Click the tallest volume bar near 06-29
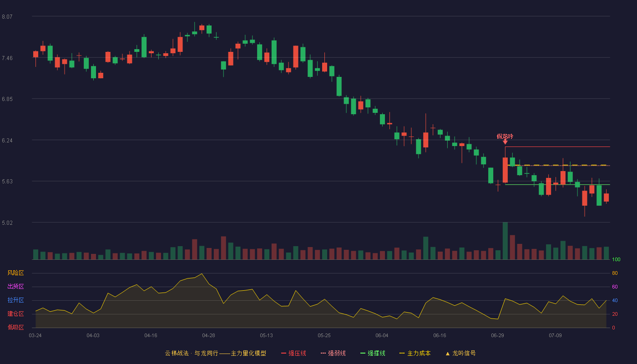The width and height of the screenshot is (637, 364). (505, 241)
